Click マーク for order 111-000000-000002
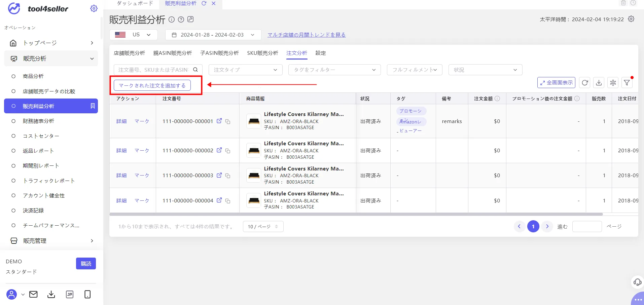The width and height of the screenshot is (644, 305). [x=142, y=150]
